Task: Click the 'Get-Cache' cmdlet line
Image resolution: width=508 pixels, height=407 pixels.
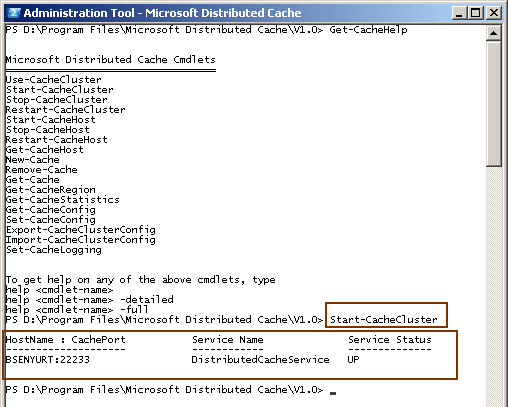Action: click(x=33, y=180)
